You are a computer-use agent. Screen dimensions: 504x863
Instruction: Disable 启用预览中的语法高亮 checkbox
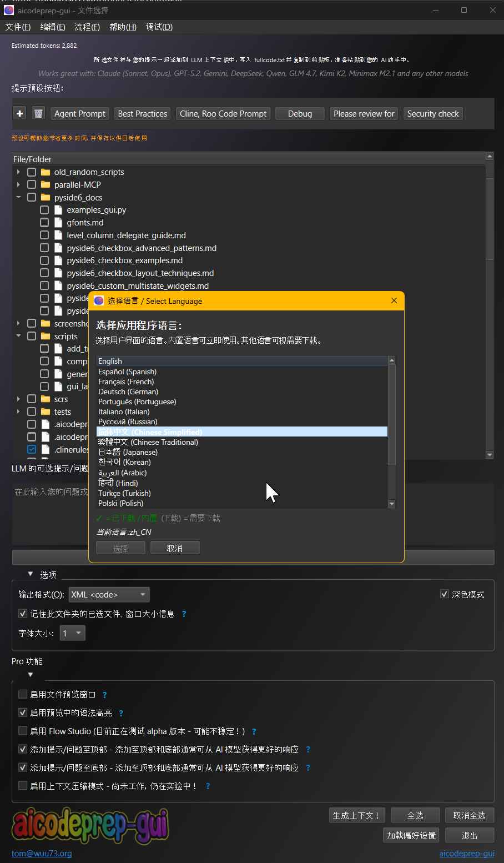[x=23, y=713]
